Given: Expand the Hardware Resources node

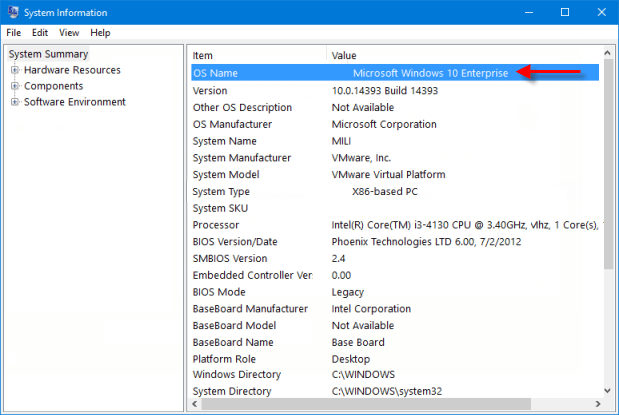Looking at the screenshot, I should [x=15, y=70].
